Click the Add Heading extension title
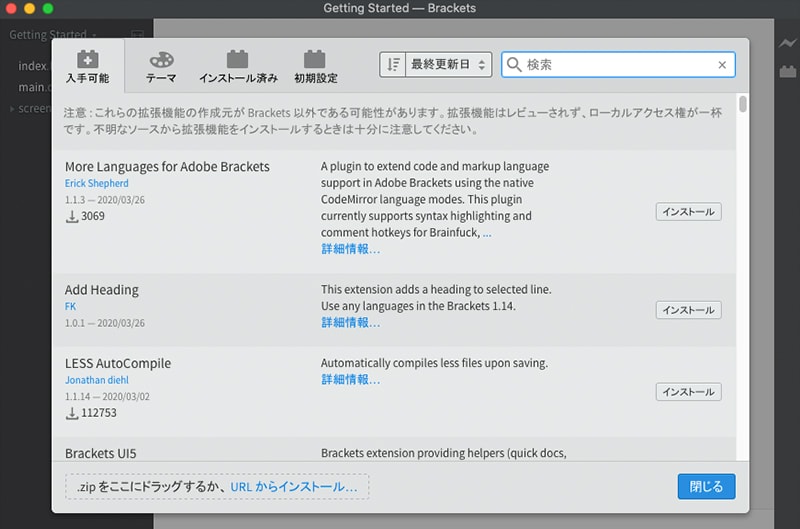The image size is (800, 529). [102, 290]
